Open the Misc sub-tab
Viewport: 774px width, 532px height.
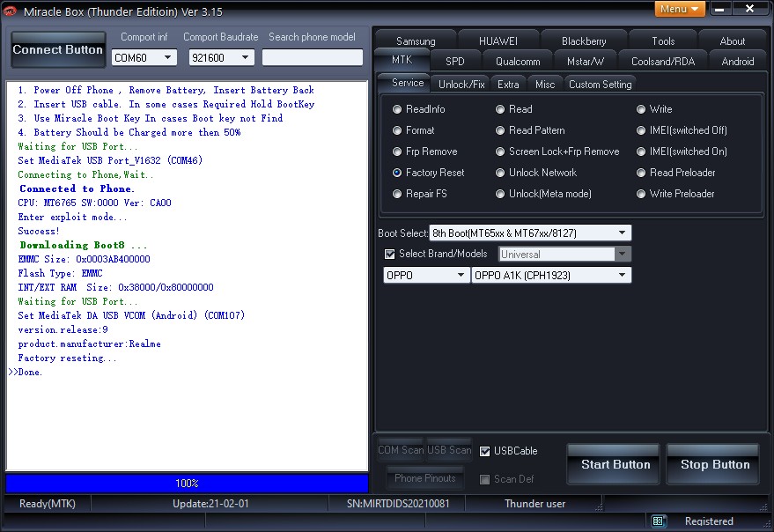(545, 85)
